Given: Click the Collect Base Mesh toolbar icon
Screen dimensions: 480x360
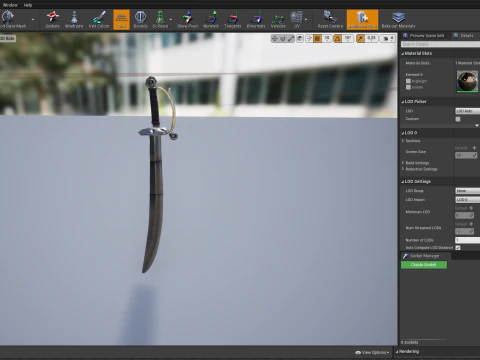Looking at the screenshot, I should click(x=12, y=19).
